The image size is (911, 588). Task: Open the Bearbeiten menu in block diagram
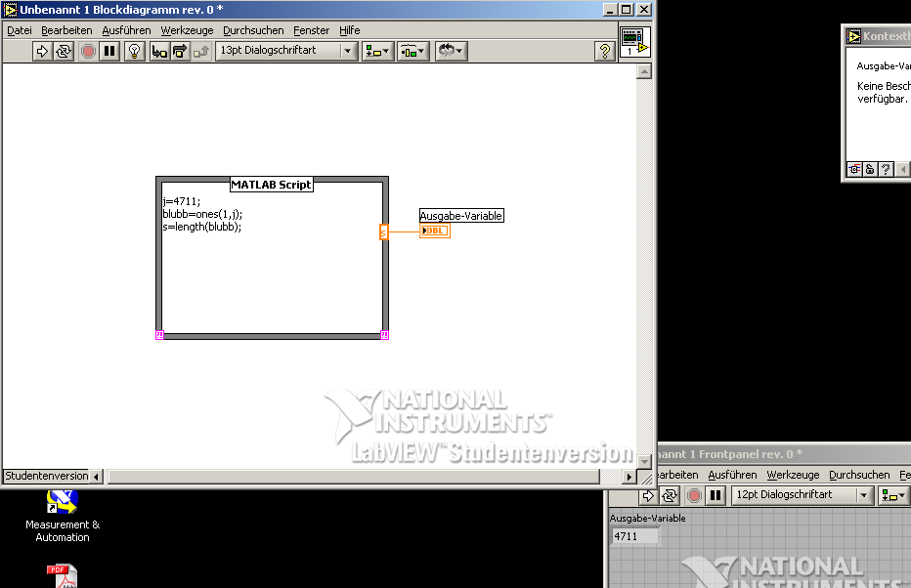pos(66,30)
